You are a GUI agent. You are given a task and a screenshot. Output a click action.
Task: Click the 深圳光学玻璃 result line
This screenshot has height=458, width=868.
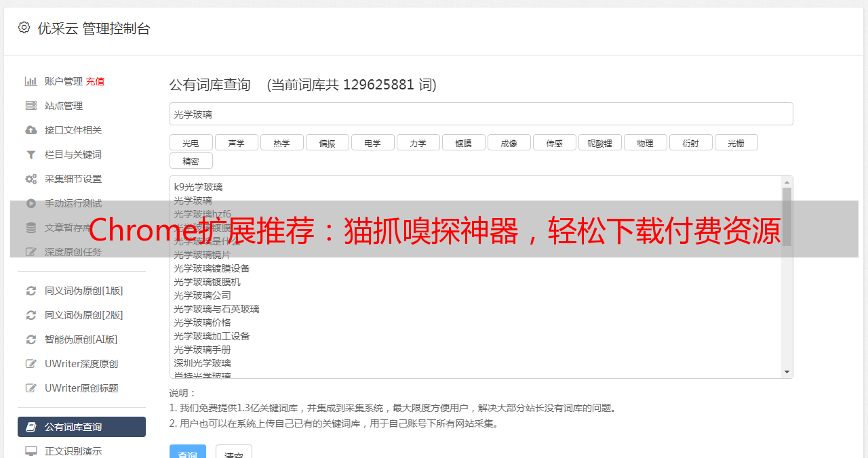click(202, 363)
